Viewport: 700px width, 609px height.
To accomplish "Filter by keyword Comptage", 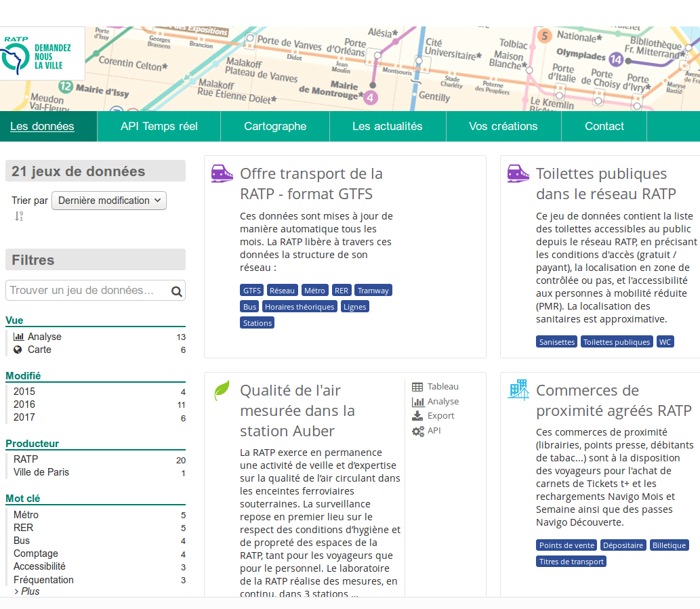I will click(100, 553).
